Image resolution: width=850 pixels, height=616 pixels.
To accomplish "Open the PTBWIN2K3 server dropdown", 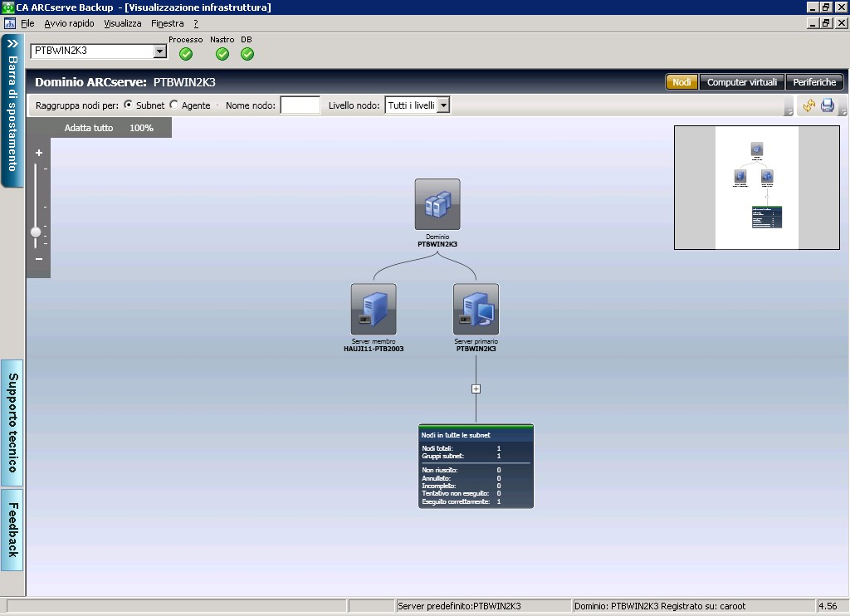I will click(160, 51).
